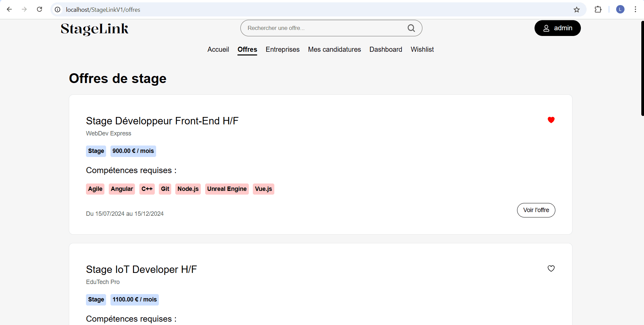Bookmark this page with the star icon
Image resolution: width=644 pixels, height=325 pixels.
point(577,9)
